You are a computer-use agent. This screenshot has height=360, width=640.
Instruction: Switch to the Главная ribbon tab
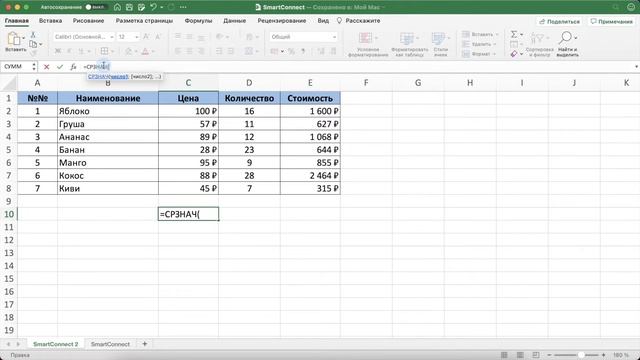(17, 20)
